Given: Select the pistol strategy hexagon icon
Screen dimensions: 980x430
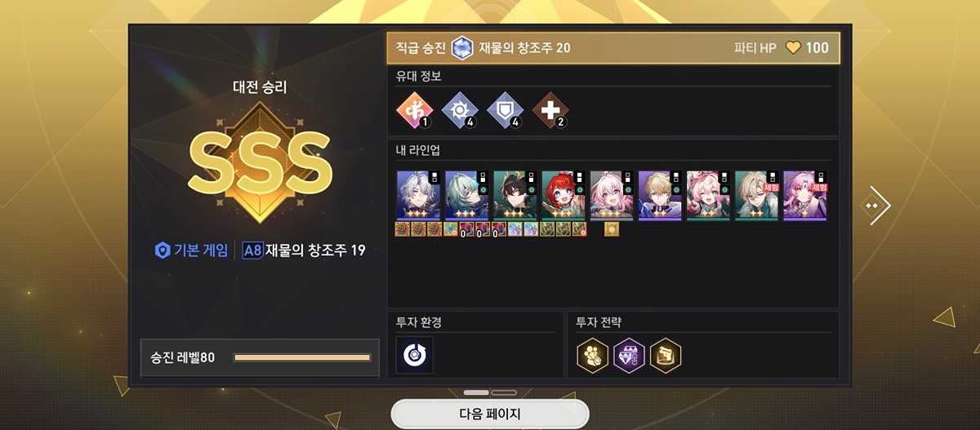Looking at the screenshot, I should pyautogui.click(x=666, y=355).
